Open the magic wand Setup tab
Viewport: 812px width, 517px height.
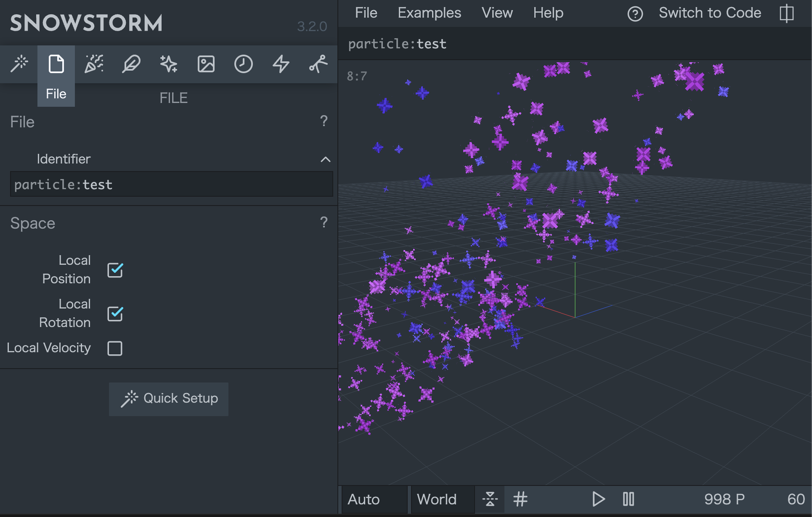pos(19,64)
